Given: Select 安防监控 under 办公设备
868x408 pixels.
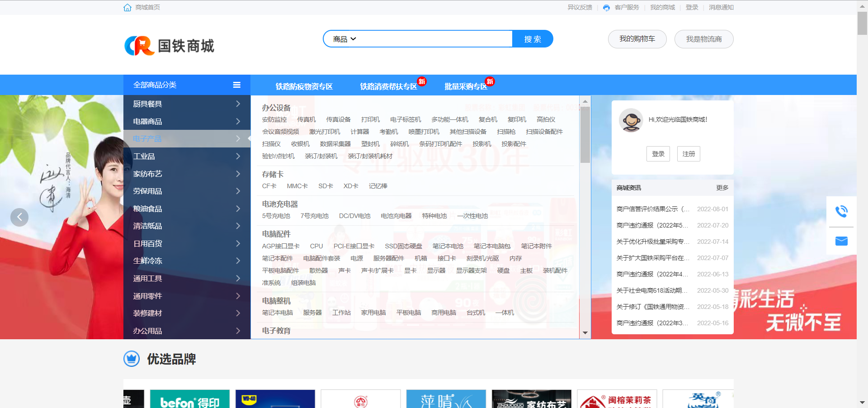Looking at the screenshot, I should pos(274,119).
